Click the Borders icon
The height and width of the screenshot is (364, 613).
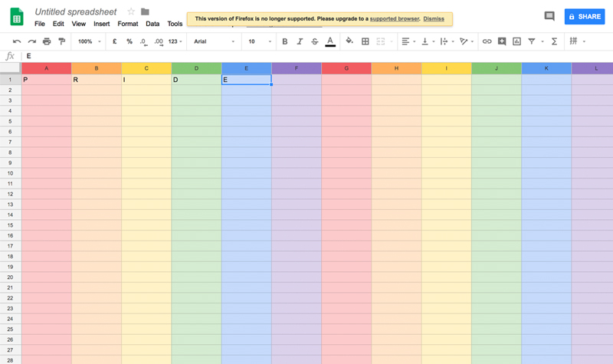(366, 41)
